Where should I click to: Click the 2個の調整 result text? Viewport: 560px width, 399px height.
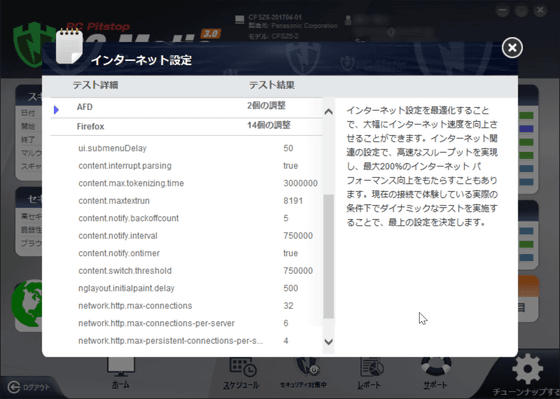(x=266, y=106)
